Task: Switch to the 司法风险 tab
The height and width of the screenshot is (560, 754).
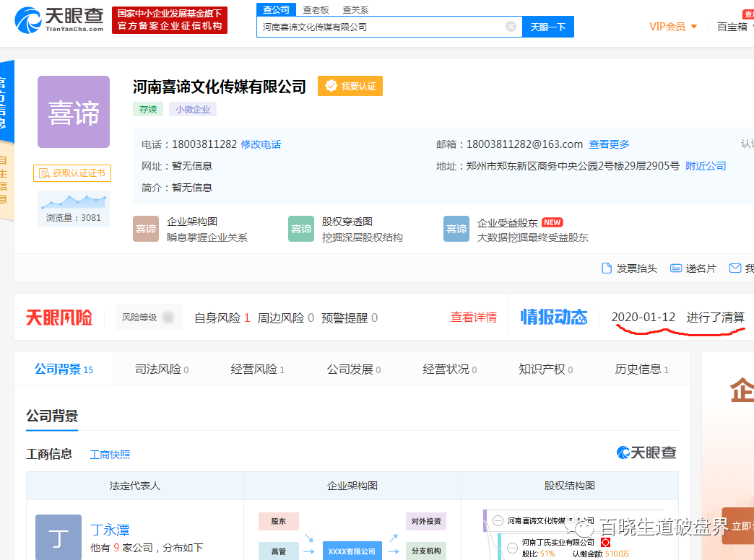Action: 162,369
